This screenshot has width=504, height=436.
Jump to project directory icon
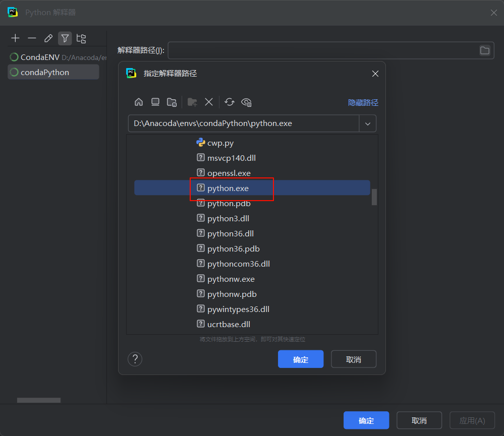coord(172,102)
